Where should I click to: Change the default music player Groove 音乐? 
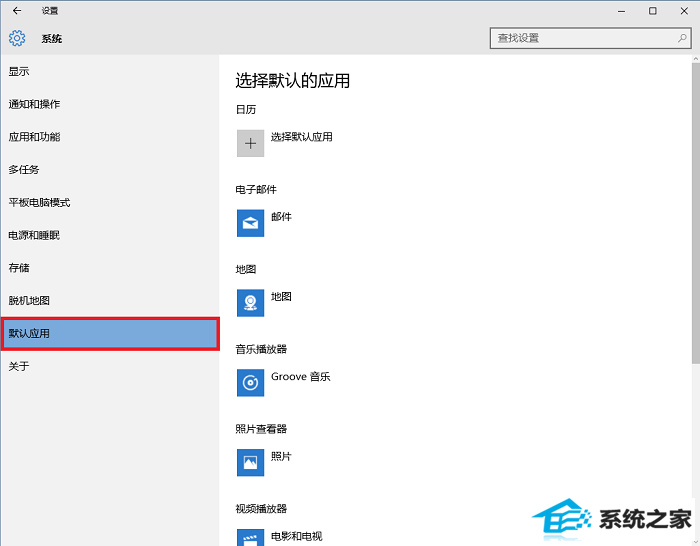tap(300, 377)
